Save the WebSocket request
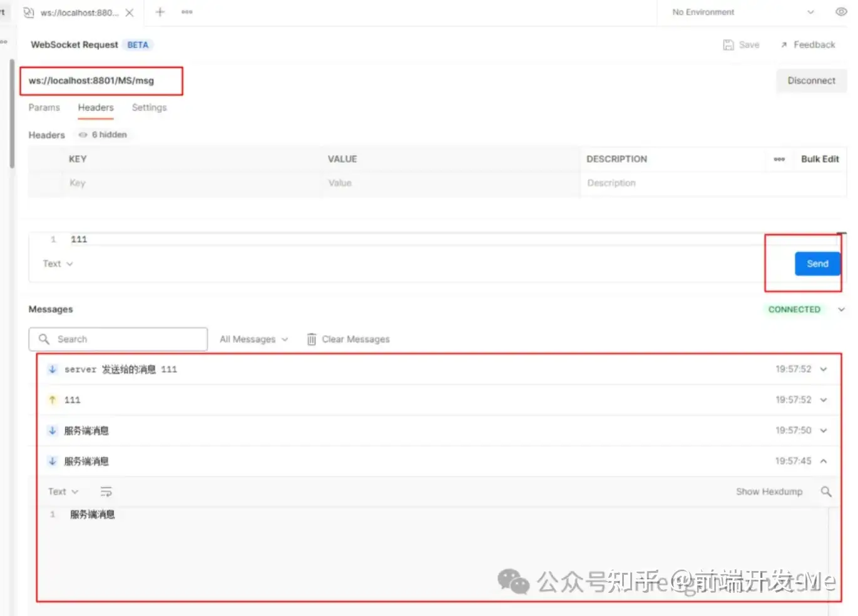858x616 pixels. [x=741, y=45]
